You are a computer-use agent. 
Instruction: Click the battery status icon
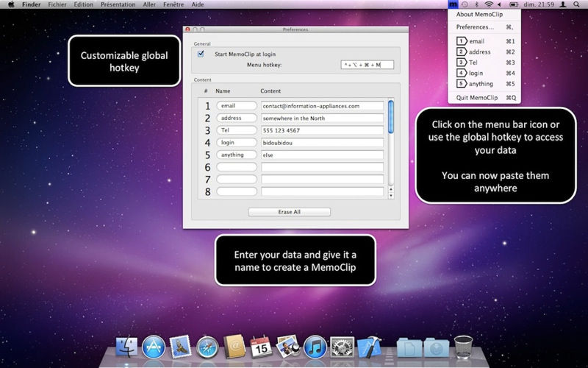(x=513, y=4)
